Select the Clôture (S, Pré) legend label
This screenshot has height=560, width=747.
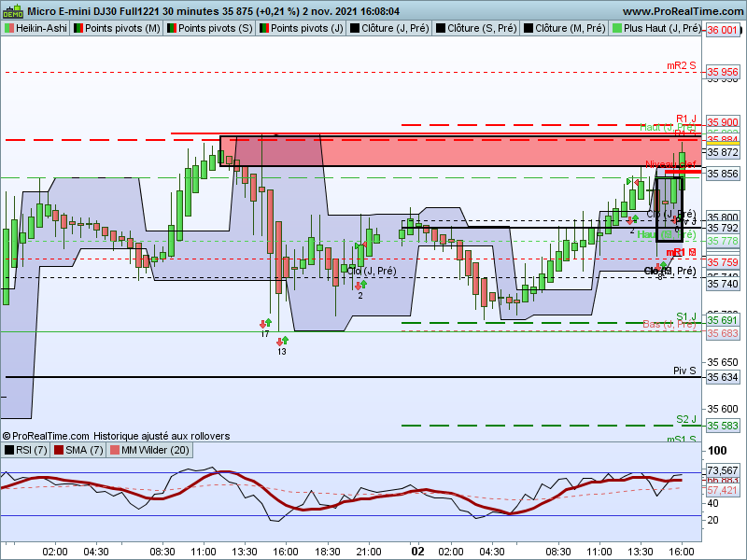click(x=476, y=28)
